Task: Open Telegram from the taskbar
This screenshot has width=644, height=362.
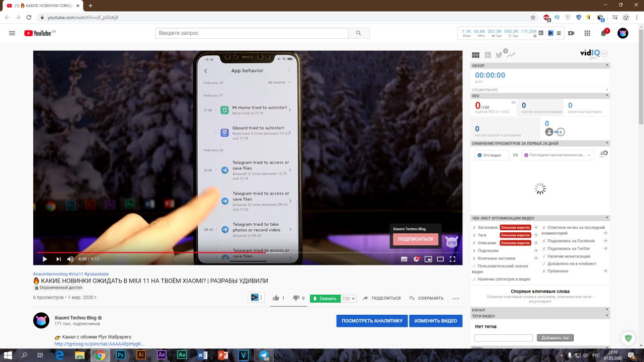Action: 264,355
